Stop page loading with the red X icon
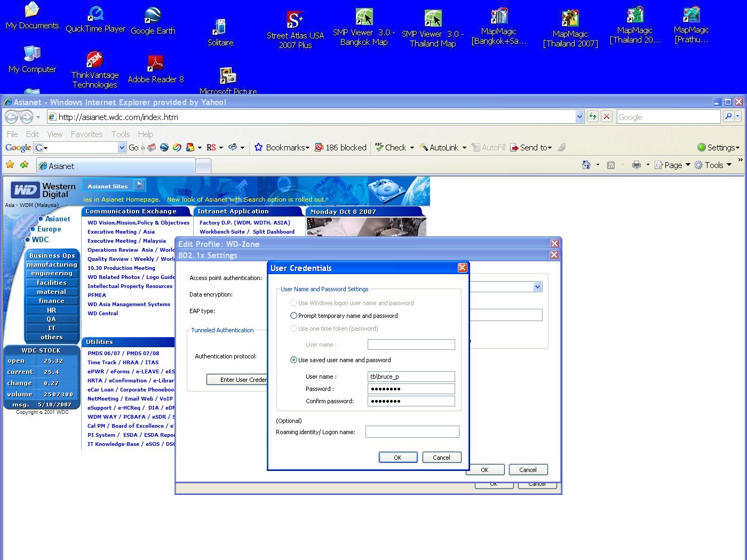 (x=606, y=117)
